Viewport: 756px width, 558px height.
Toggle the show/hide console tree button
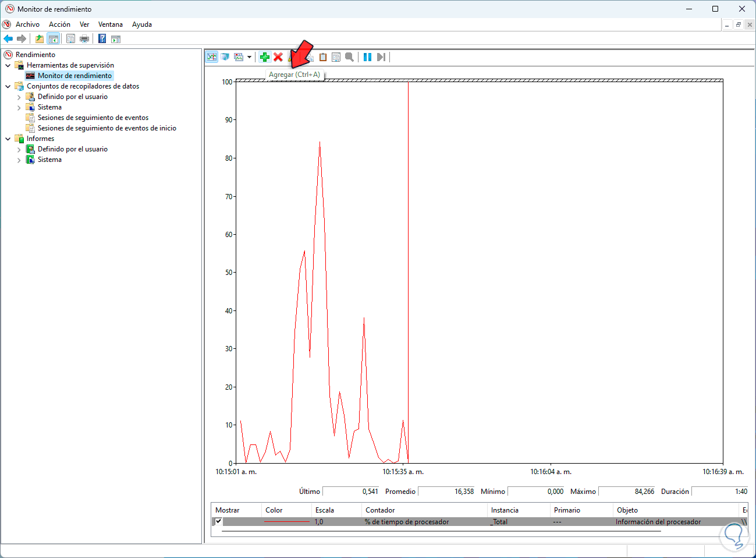click(x=53, y=39)
